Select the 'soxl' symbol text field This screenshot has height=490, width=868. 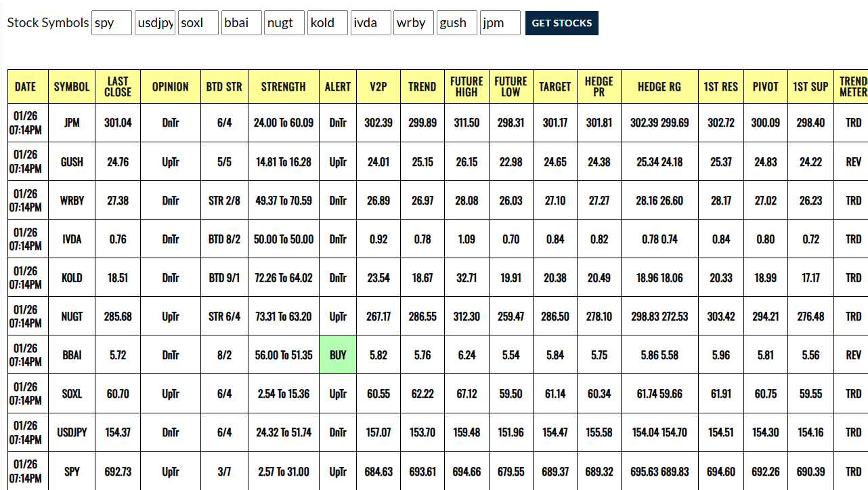pyautogui.click(x=198, y=23)
